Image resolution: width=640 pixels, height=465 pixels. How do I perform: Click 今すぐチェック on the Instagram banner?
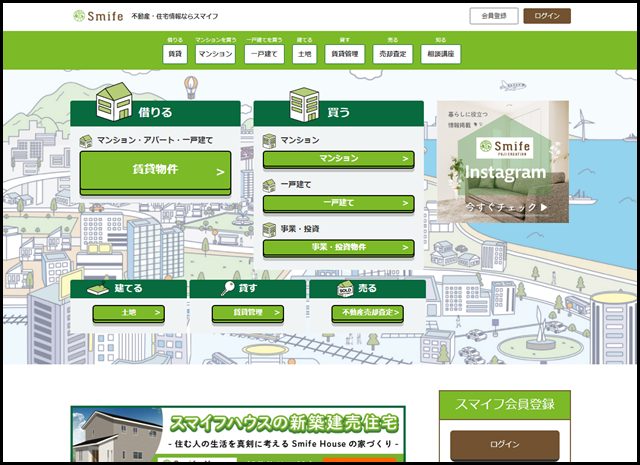[x=506, y=207]
